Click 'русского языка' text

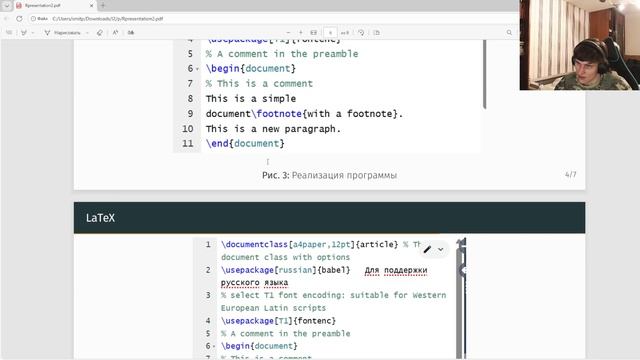pos(254,282)
